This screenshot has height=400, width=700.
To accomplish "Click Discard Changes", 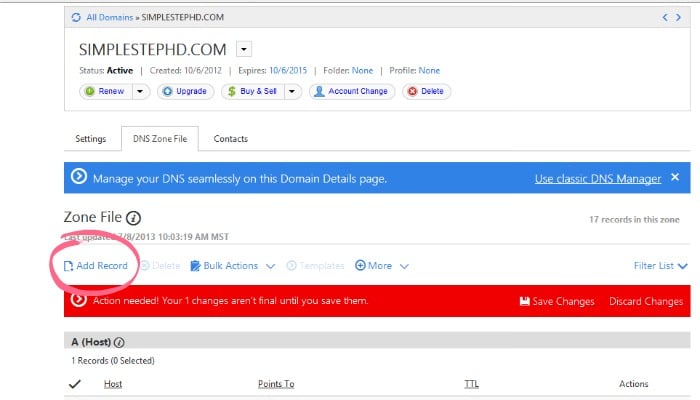I will (646, 301).
